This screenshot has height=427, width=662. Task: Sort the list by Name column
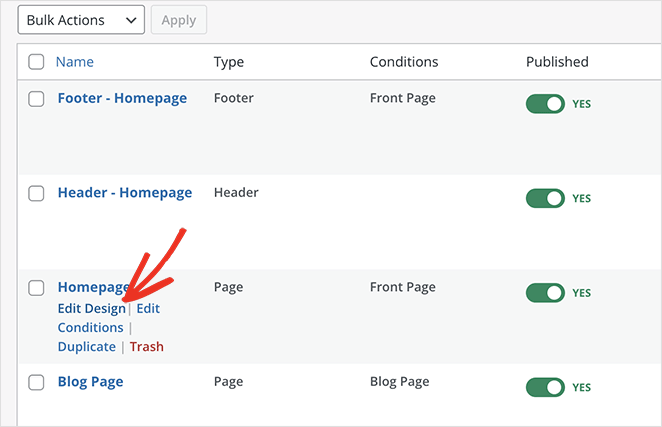point(74,62)
